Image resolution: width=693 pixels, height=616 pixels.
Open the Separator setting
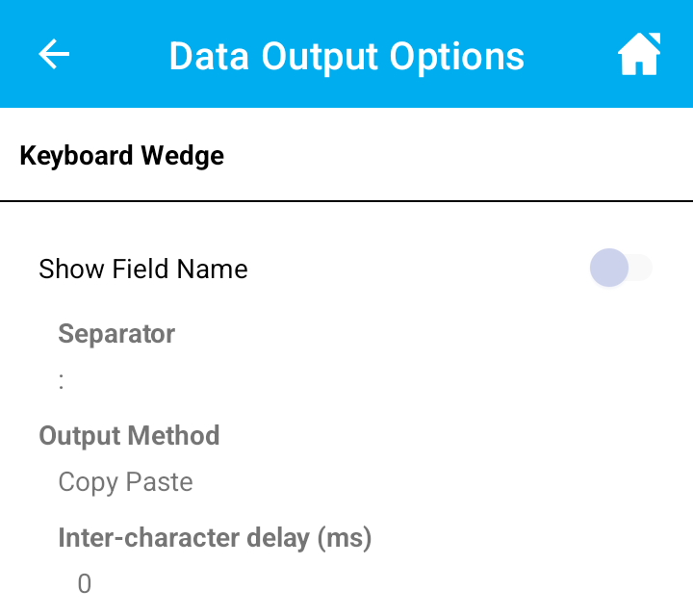click(116, 334)
